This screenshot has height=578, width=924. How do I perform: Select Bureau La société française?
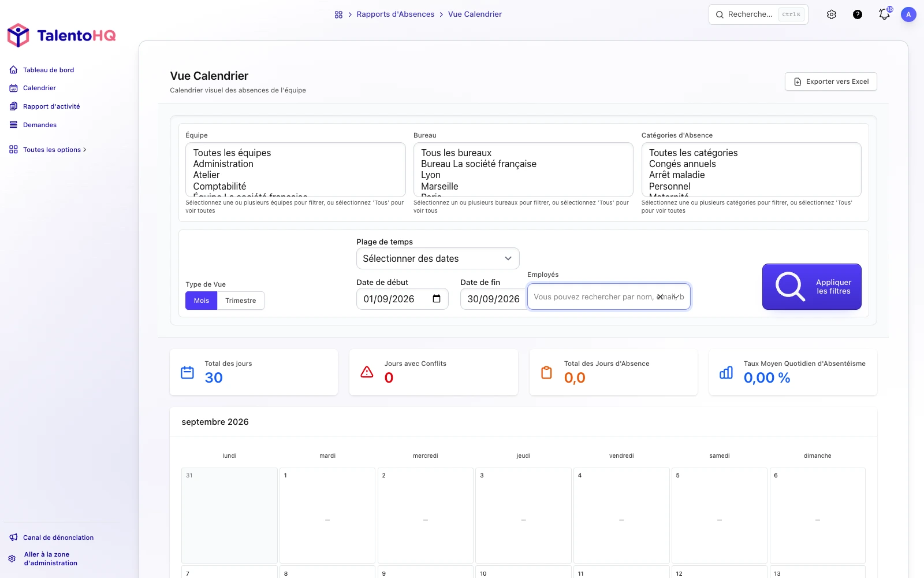[x=523, y=164]
